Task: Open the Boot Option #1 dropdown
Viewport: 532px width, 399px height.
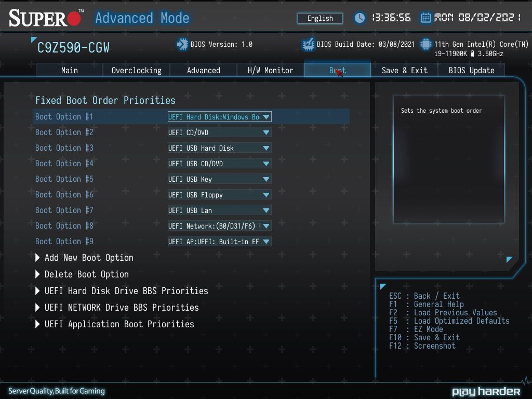Action: tap(220, 117)
